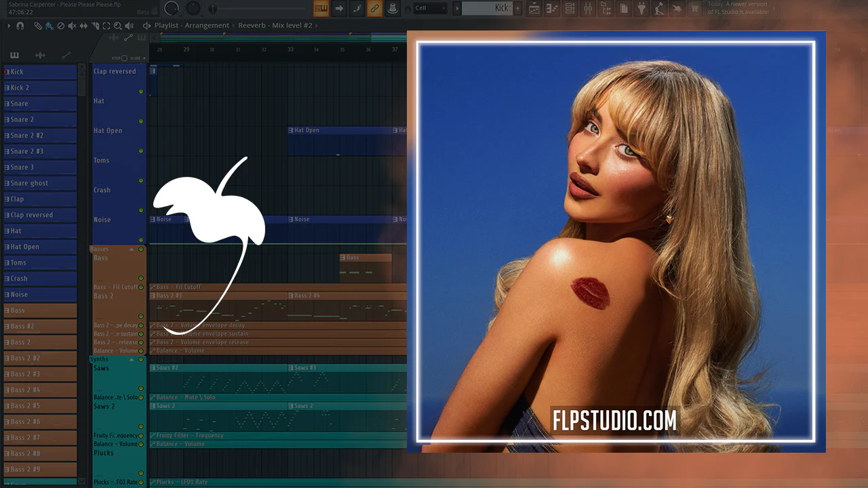Image resolution: width=868 pixels, height=488 pixels.
Task: Mute the Synths group track
Action: pyautogui.click(x=141, y=359)
